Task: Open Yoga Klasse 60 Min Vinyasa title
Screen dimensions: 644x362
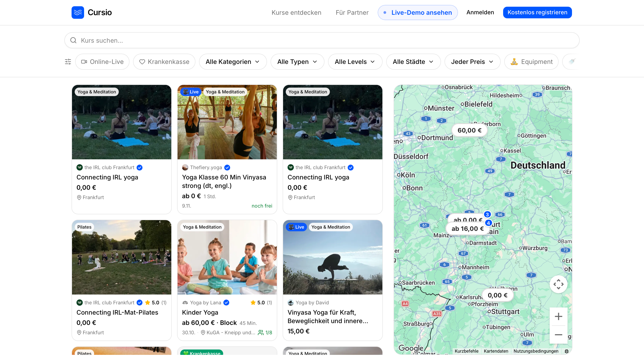Action: [x=224, y=181]
